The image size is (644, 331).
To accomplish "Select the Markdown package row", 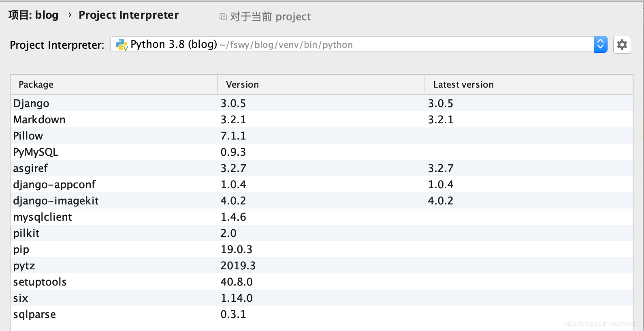I will click(x=322, y=119).
